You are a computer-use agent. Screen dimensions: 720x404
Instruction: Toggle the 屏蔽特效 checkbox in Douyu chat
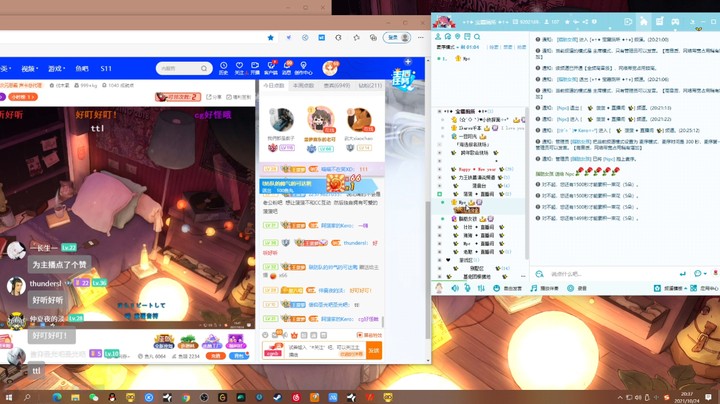(x=360, y=335)
